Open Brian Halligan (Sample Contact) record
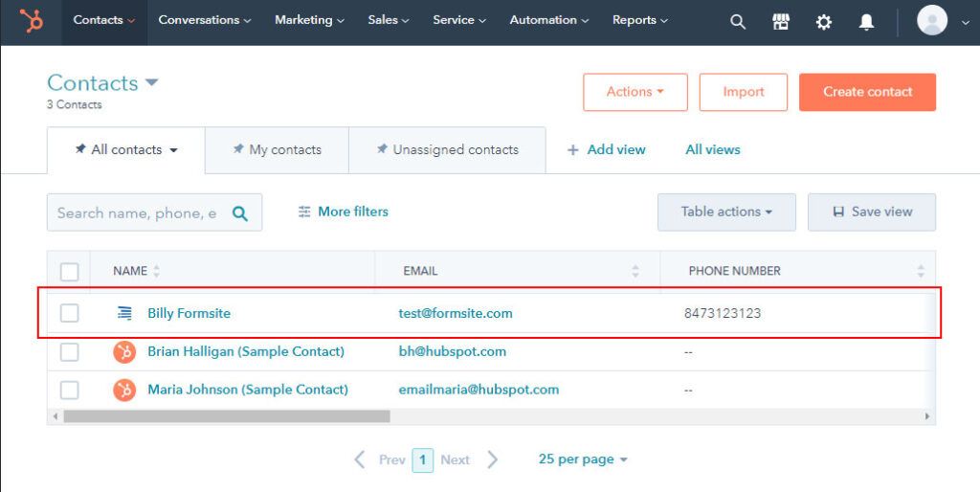 246,351
